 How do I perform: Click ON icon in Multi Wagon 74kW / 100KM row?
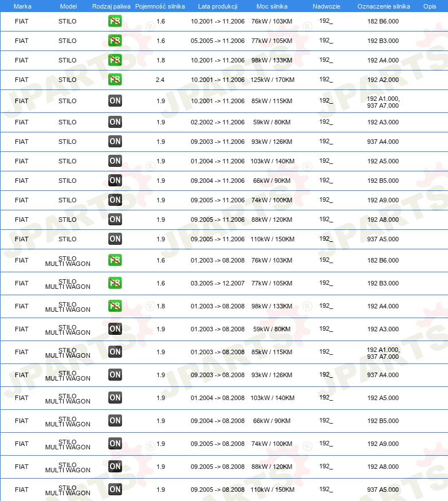(115, 444)
